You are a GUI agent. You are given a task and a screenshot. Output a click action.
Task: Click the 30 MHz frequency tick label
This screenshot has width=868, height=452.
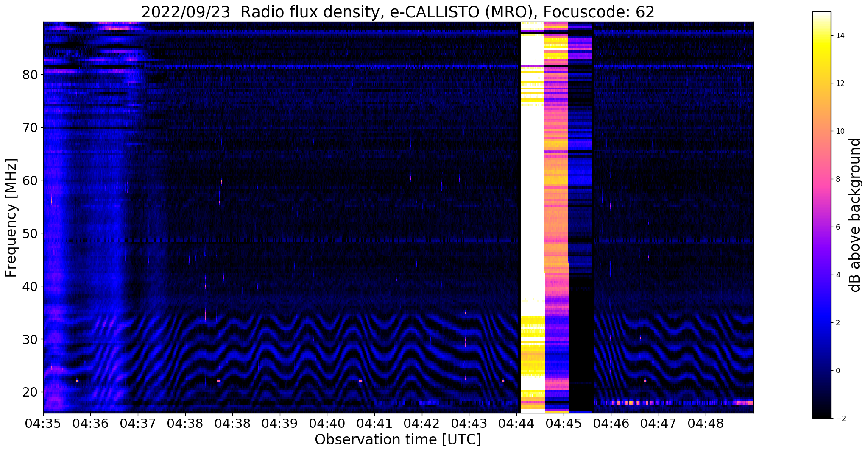30,340
